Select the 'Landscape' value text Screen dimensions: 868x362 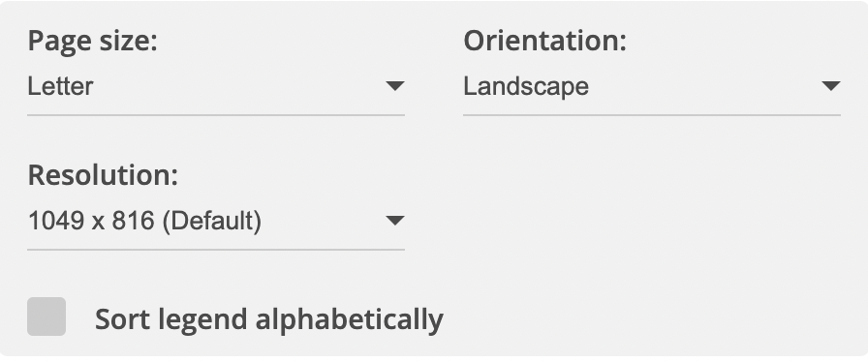pos(526,86)
